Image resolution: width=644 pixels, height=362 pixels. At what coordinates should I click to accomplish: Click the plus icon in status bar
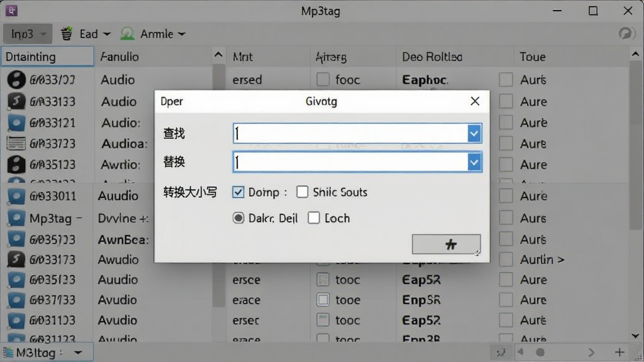tap(619, 352)
